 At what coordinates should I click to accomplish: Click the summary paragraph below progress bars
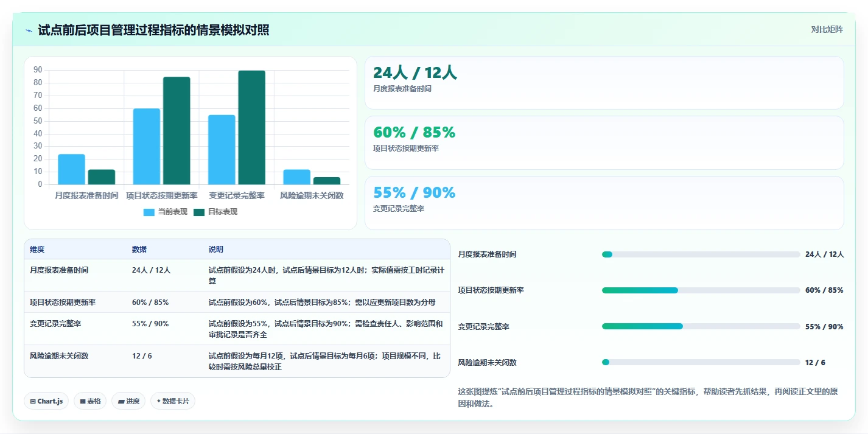[649, 397]
